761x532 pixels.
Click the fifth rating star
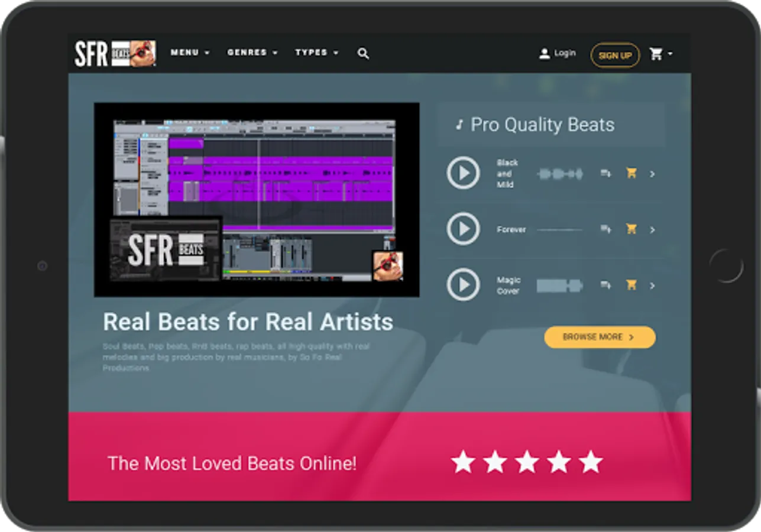[591, 462]
